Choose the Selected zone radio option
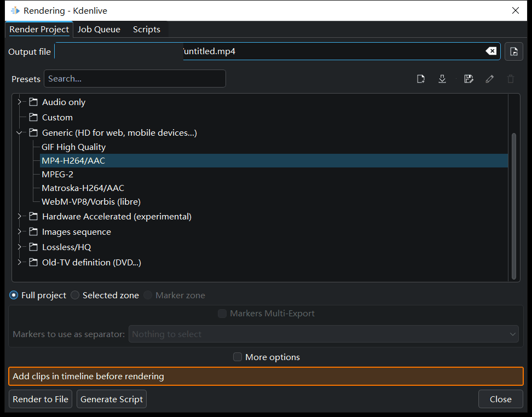 [75, 295]
